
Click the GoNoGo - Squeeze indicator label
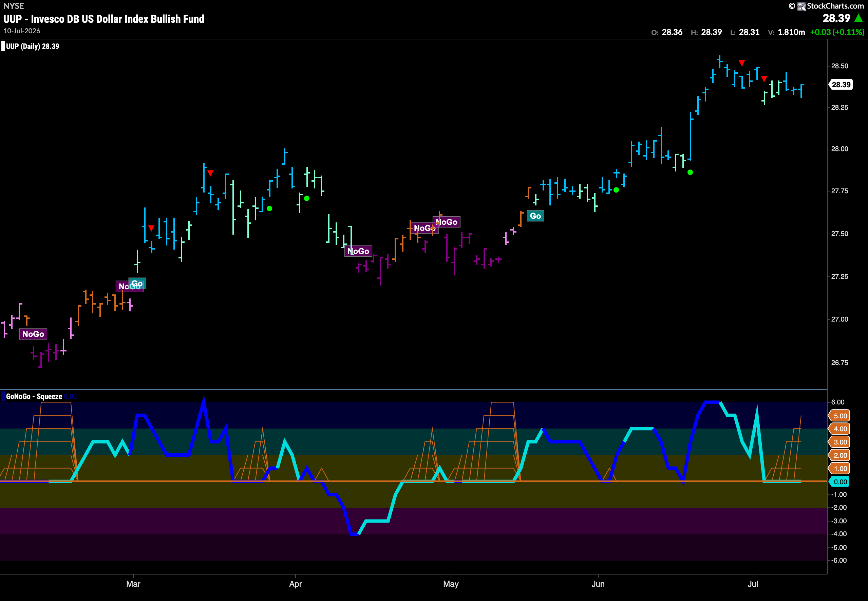[x=34, y=397]
